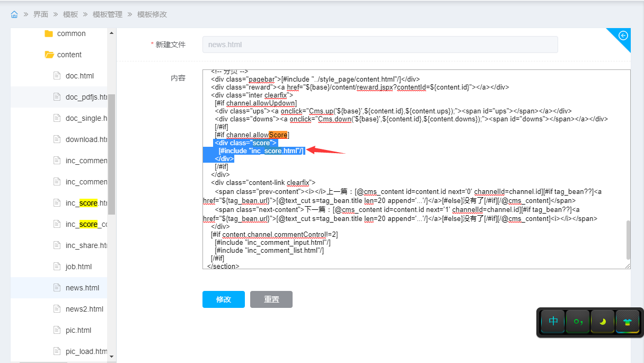Click the doc.html file icon
The image size is (644, 363).
[57, 76]
